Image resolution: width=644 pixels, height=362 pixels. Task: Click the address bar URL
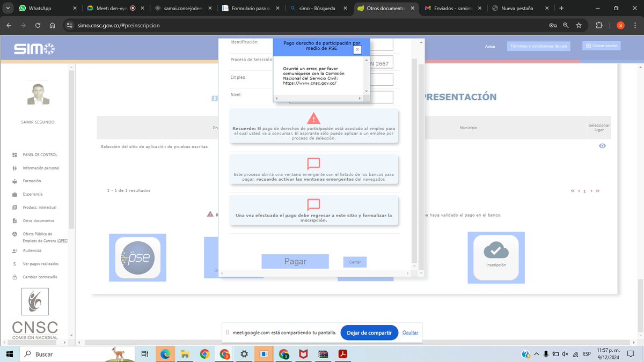[118, 25]
